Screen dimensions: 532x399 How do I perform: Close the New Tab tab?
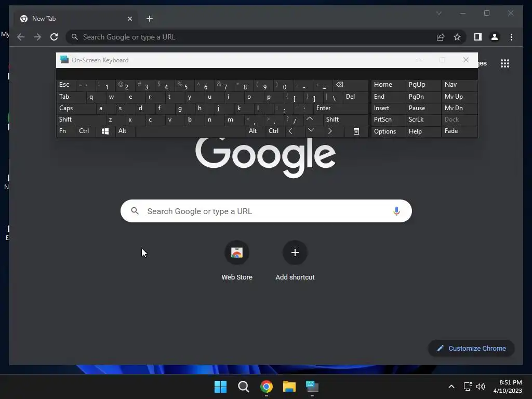pyautogui.click(x=129, y=19)
